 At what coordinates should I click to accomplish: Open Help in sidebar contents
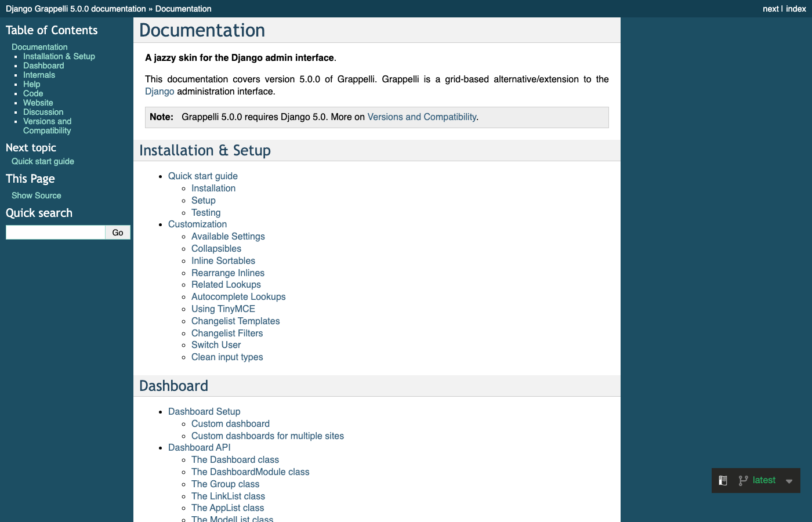(x=31, y=84)
